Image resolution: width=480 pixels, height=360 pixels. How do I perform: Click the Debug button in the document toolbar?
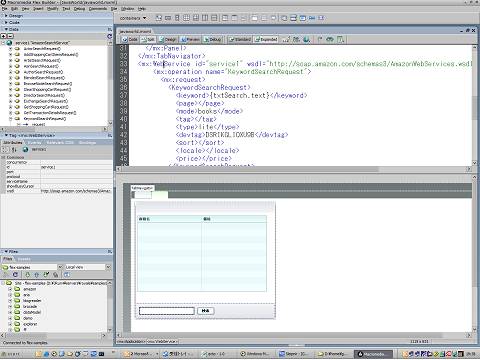click(x=212, y=40)
